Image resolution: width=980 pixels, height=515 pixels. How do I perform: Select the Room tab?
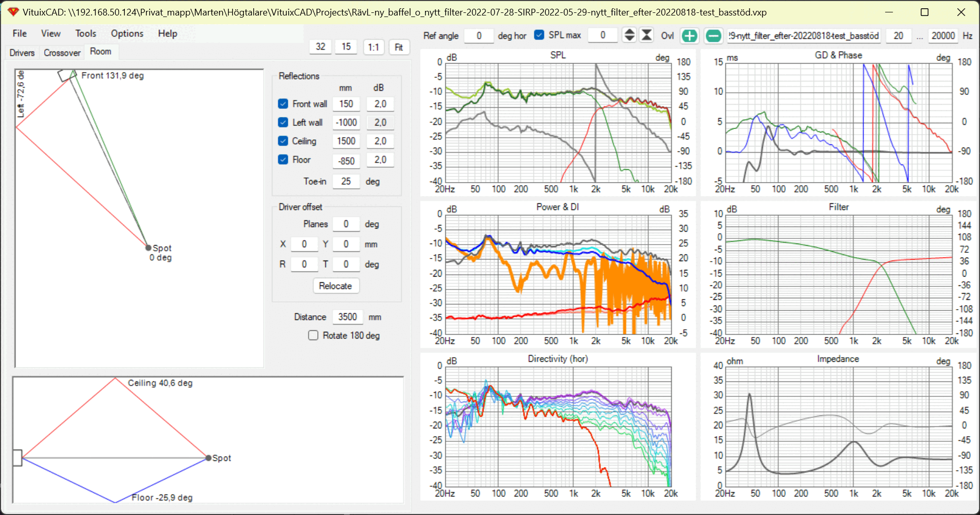click(101, 52)
